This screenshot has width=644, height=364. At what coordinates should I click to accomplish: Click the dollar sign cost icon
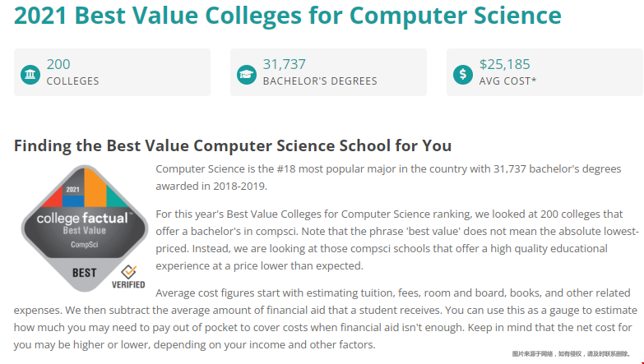coord(463,75)
